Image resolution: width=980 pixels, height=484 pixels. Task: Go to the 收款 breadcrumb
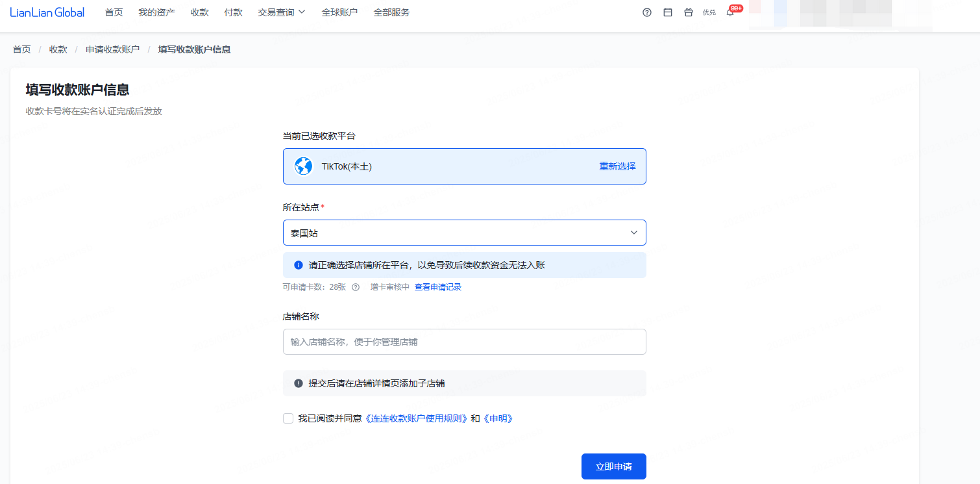click(x=58, y=49)
